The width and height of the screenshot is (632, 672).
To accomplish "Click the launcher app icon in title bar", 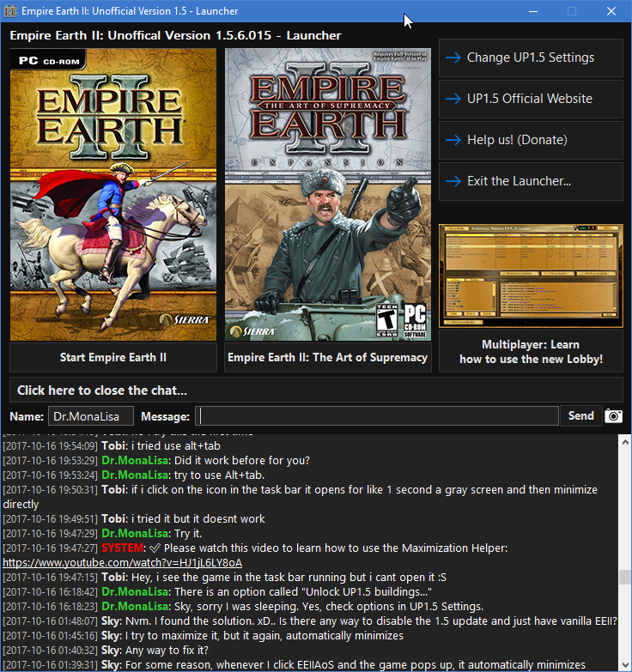I will click(10, 10).
